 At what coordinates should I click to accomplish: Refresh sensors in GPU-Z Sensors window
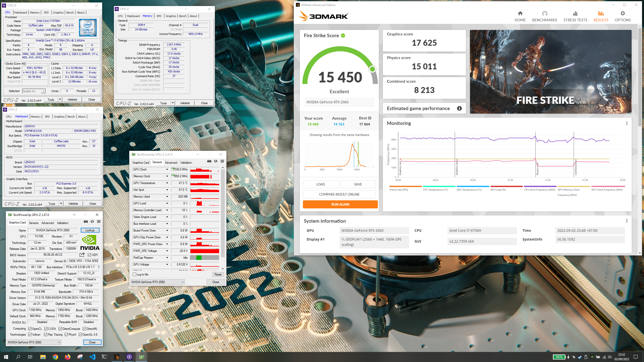(216, 161)
